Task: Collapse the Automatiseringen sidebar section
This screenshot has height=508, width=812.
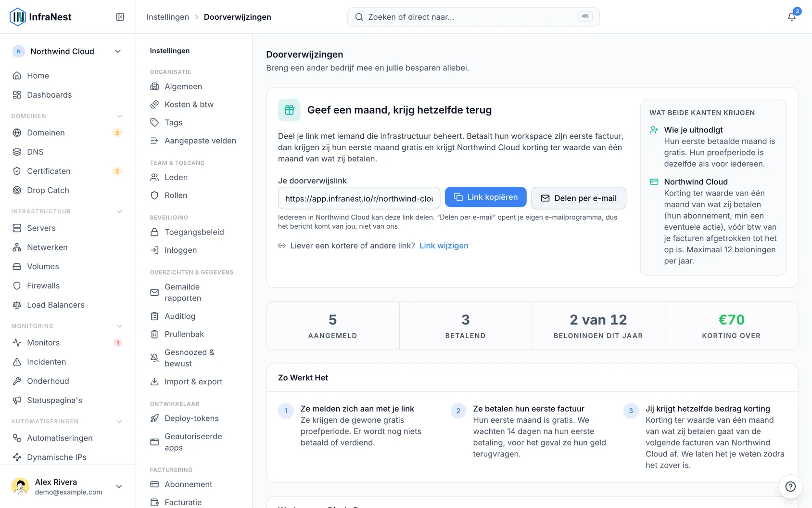Action: pos(119,421)
